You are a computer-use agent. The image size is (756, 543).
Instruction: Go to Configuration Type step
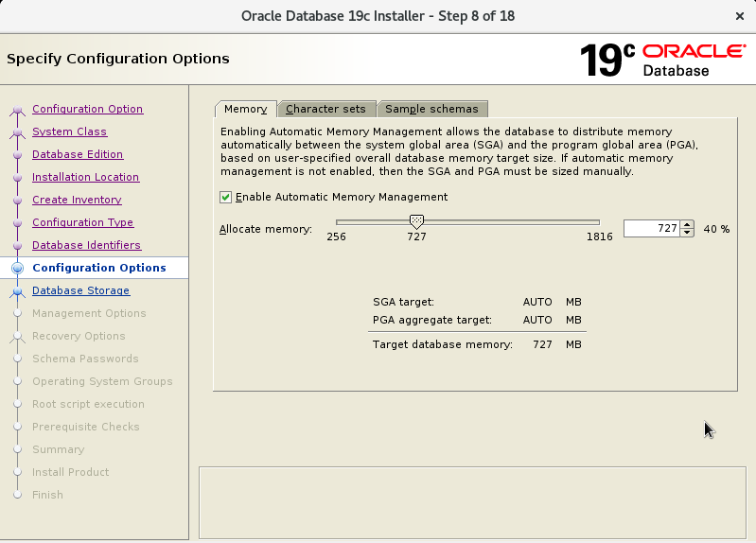83,222
